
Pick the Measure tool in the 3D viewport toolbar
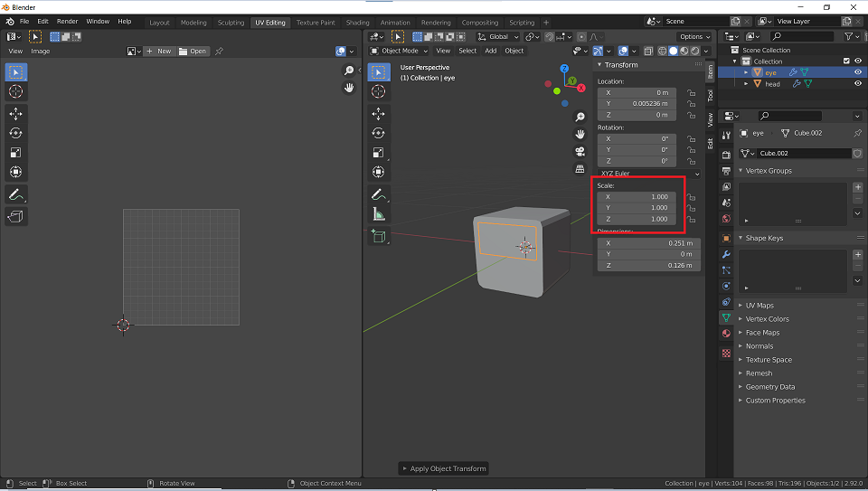pos(379,213)
